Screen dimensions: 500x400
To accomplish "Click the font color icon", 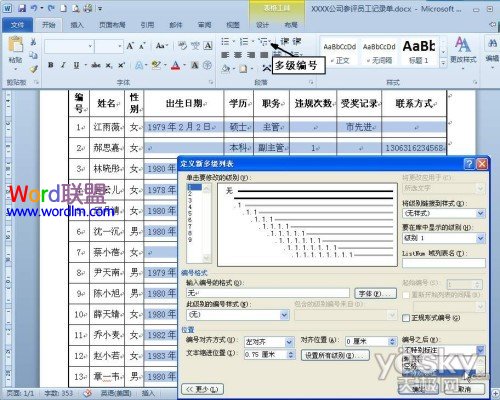I will (176, 65).
